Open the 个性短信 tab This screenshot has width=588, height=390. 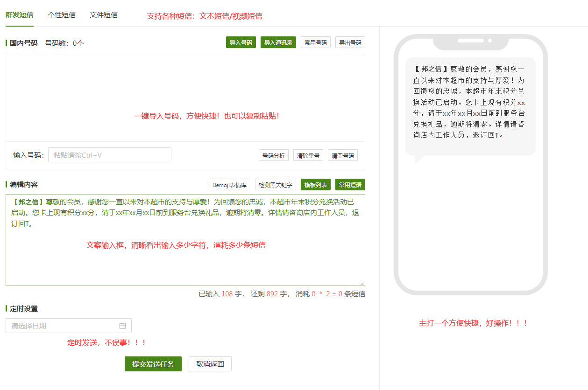(x=62, y=14)
